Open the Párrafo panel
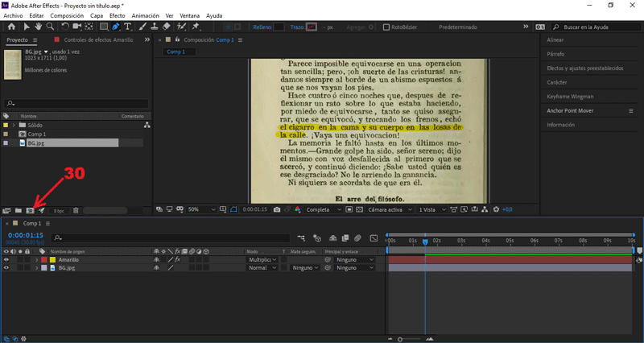This screenshot has width=644, height=343. (x=556, y=54)
